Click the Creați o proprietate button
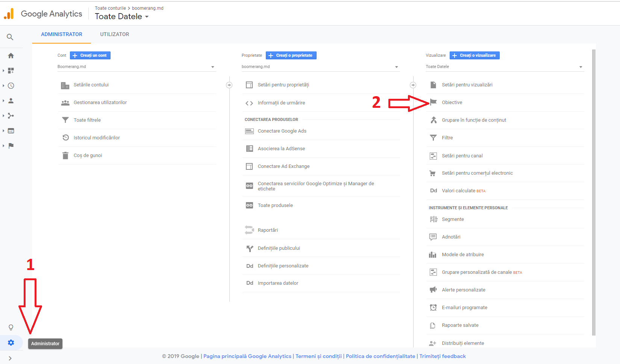Viewport: 620px width, 364px height. click(291, 55)
